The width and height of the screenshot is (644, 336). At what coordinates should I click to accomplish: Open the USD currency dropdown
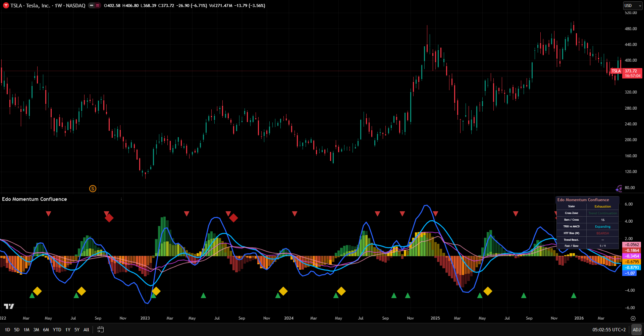pos(633,5)
